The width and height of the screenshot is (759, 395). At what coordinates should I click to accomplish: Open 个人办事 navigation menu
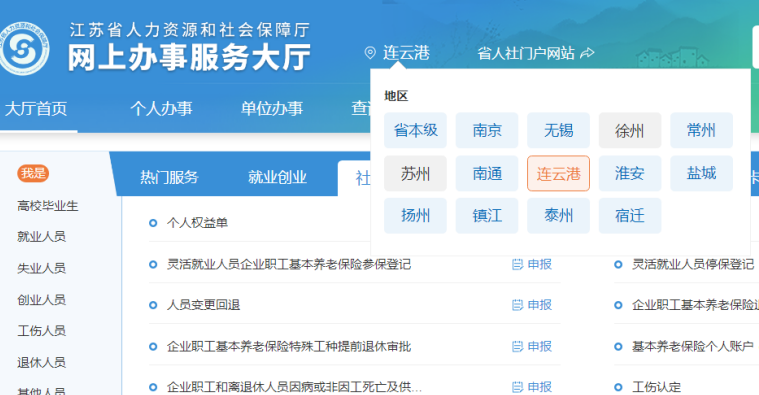tap(161, 108)
